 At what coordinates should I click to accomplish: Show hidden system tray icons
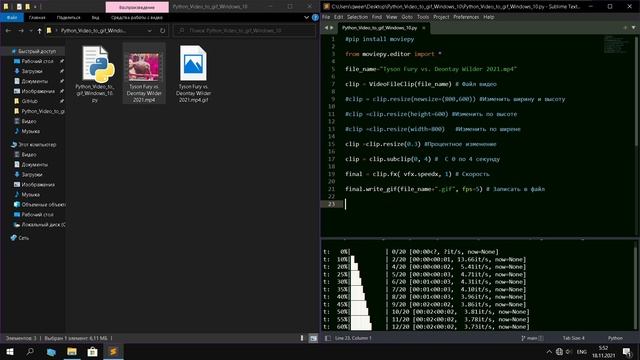549,352
